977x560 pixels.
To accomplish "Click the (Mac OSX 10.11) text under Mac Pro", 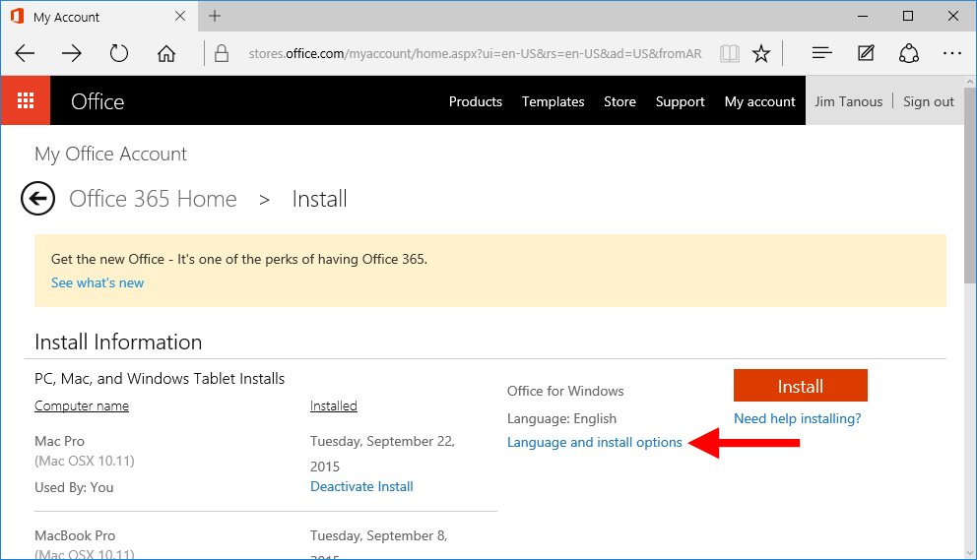I will pos(85,461).
